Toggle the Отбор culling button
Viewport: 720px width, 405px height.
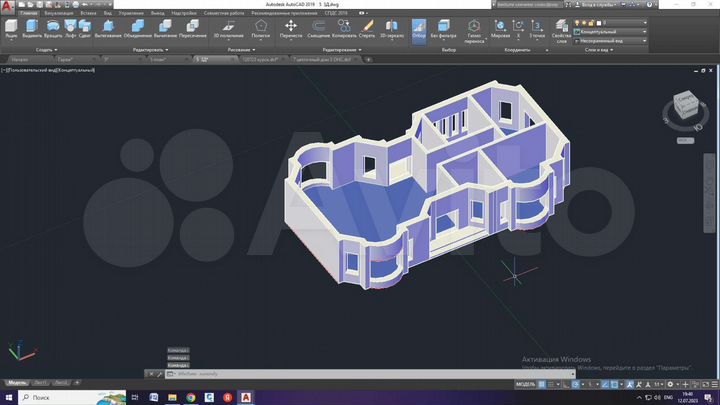pyautogui.click(x=419, y=27)
